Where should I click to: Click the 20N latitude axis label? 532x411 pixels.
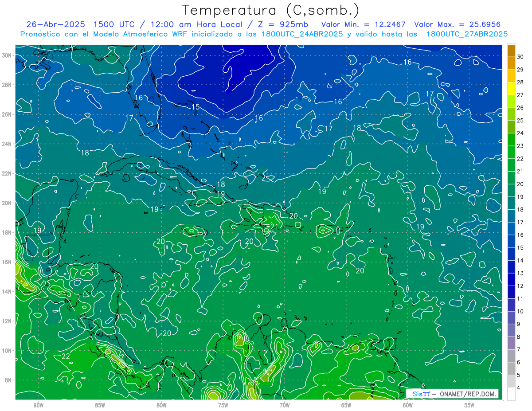pyautogui.click(x=7, y=203)
